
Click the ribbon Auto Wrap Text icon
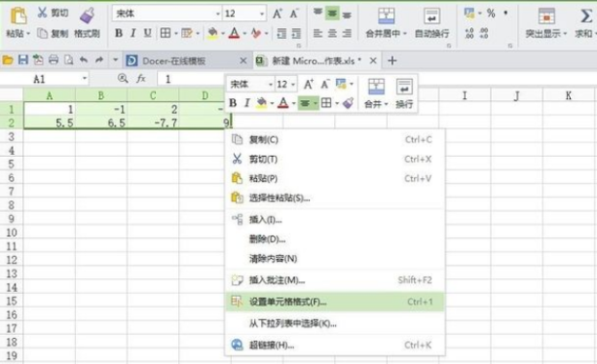431,16
